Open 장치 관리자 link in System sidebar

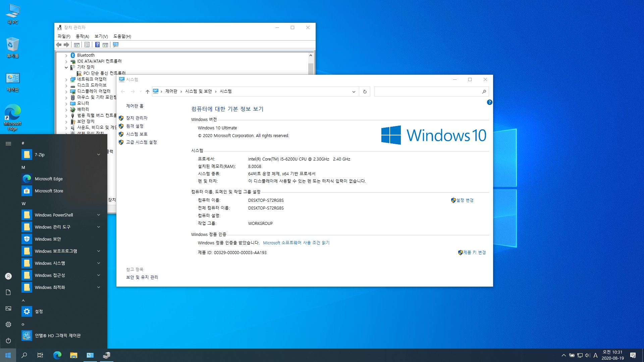point(137,118)
